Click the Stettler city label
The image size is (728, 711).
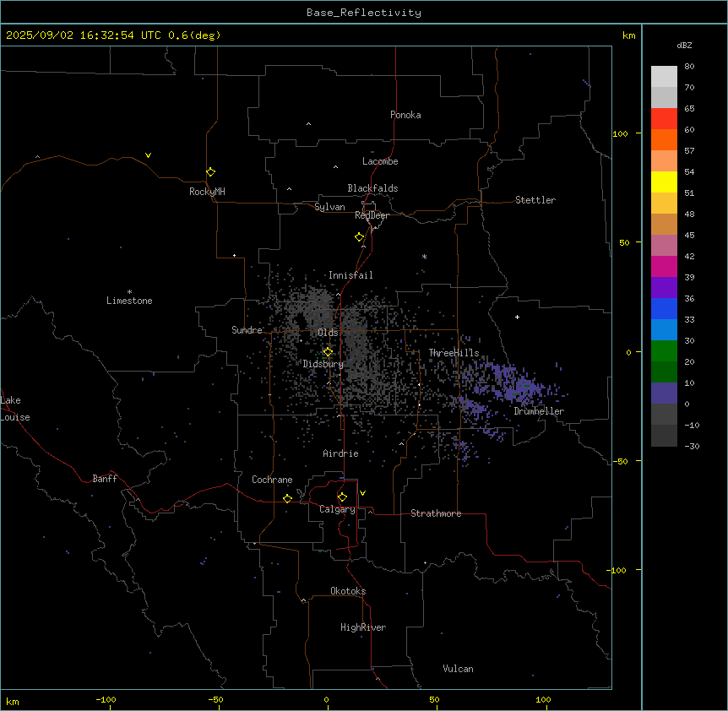coord(535,200)
